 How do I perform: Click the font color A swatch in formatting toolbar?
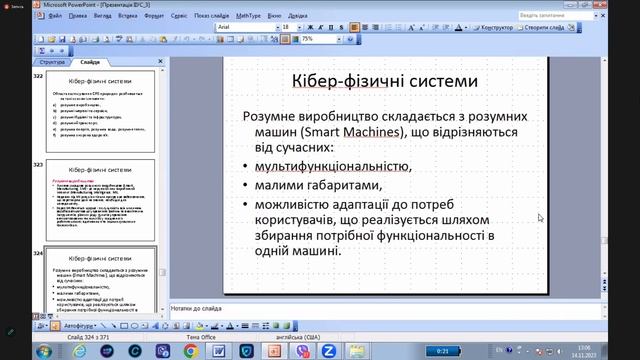coord(458,27)
